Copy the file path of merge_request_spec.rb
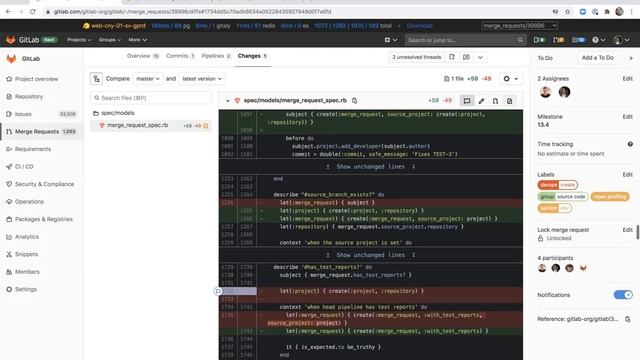The image size is (640, 360). (355, 100)
